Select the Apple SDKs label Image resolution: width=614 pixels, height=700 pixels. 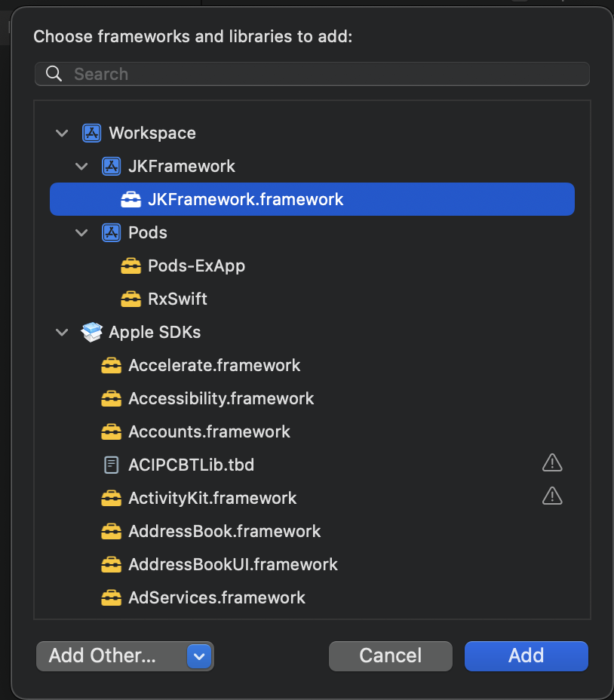[155, 332]
